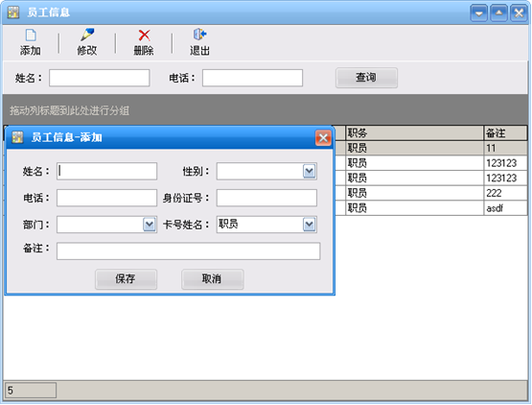Click the 员工信息-添加 dialog title icon

pos(17,137)
